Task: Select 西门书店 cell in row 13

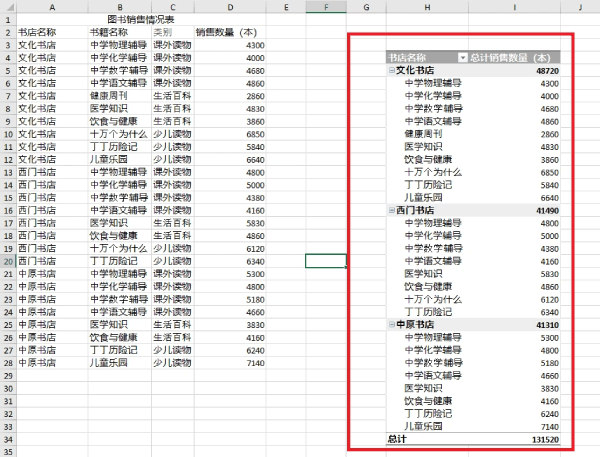Action: (x=52, y=172)
